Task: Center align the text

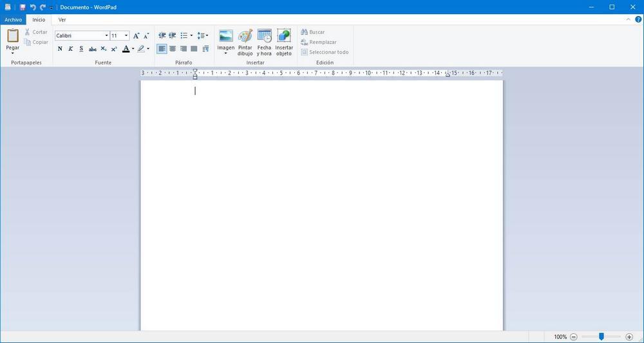Action: 173,49
